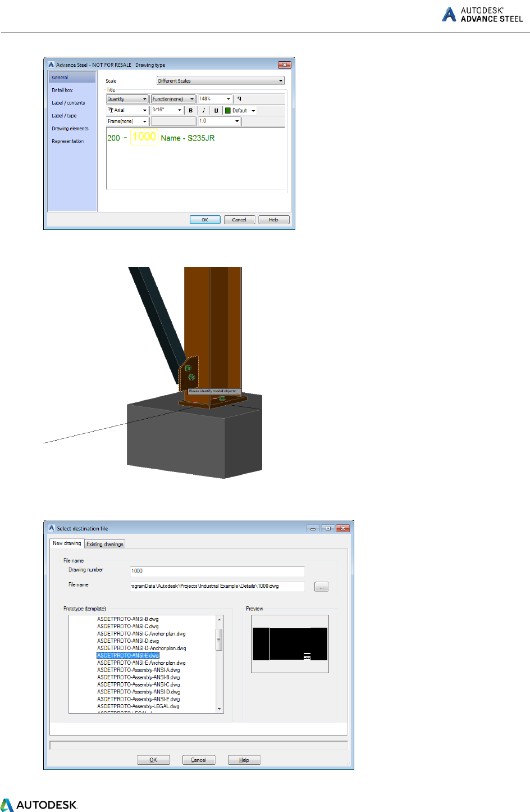This screenshot has width=530, height=812.
Task: Open the Scale dropdown showing Different Scales
Action: click(221, 81)
